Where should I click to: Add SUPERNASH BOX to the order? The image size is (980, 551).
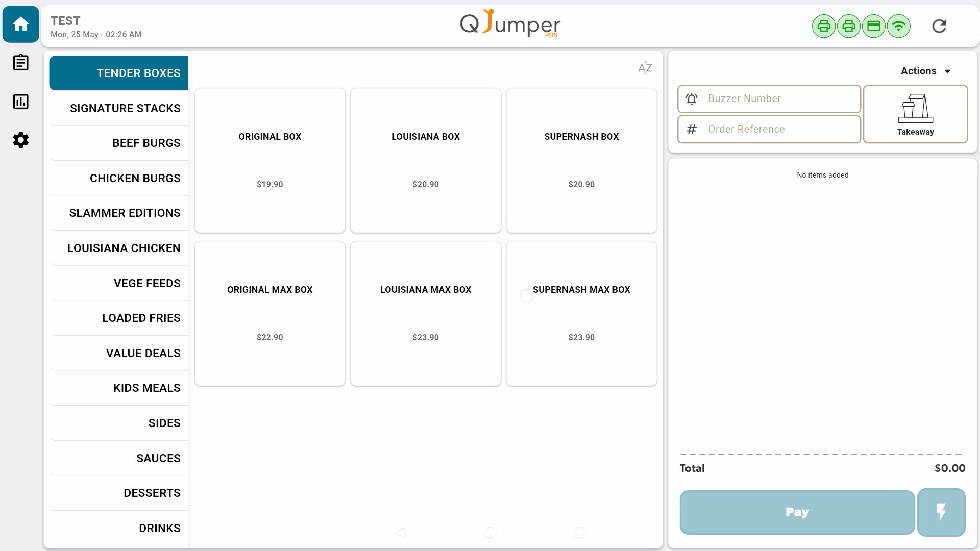click(581, 161)
